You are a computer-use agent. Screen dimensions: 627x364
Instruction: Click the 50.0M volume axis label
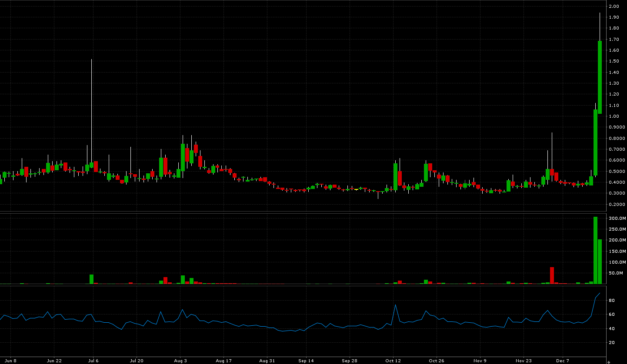616,273
